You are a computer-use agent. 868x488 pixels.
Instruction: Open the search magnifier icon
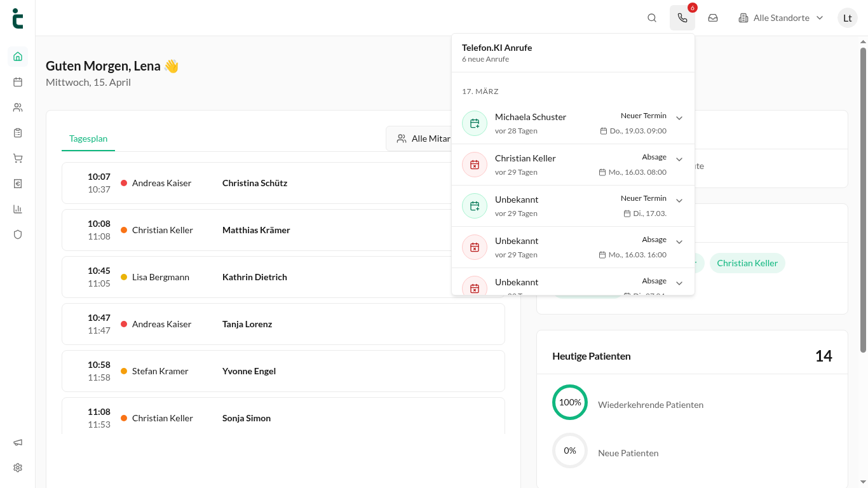pos(652,18)
